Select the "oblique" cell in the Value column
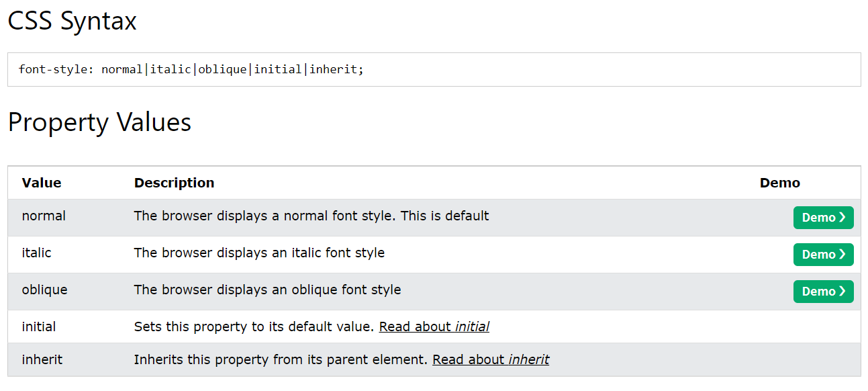The width and height of the screenshot is (868, 391). (45, 290)
